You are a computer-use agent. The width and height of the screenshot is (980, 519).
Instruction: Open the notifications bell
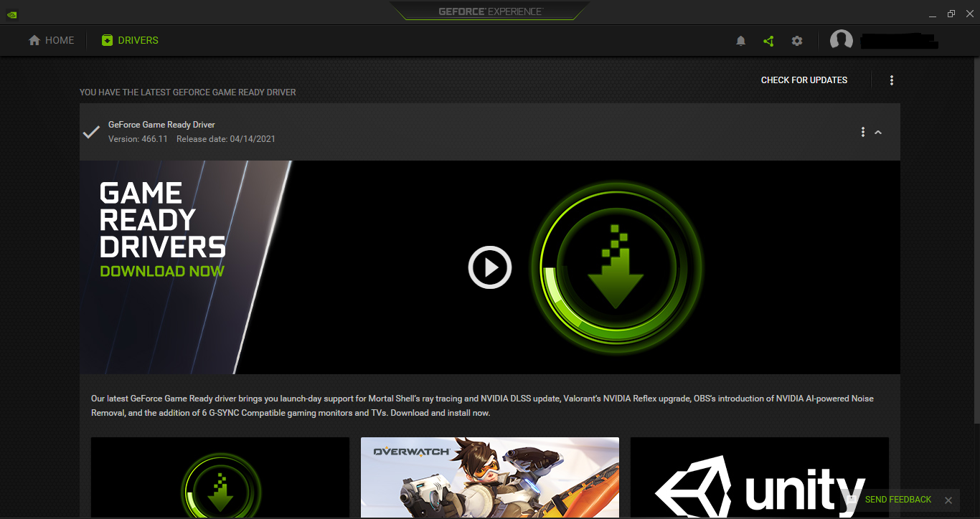[741, 41]
